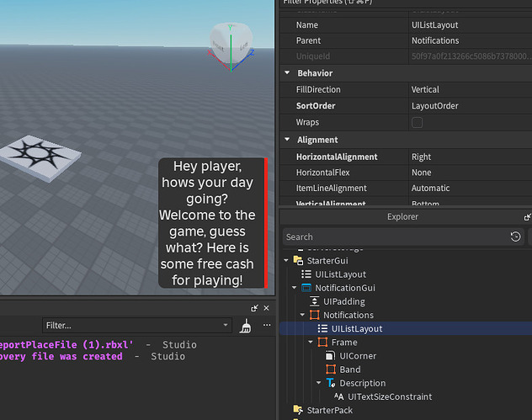This screenshot has height=420, width=532.
Task: Click the UITextSizeConstraint icon
Action: [339, 396]
